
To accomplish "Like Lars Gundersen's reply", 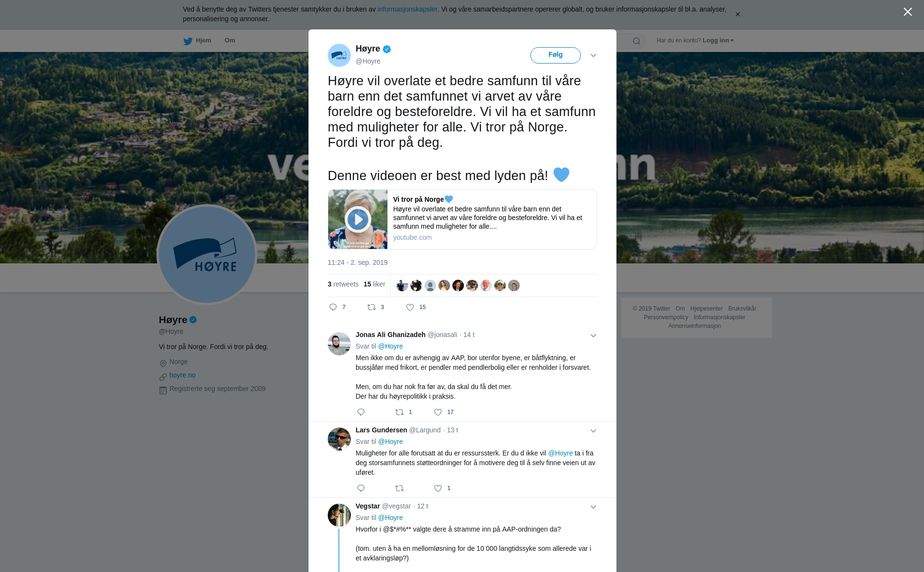I will click(438, 488).
